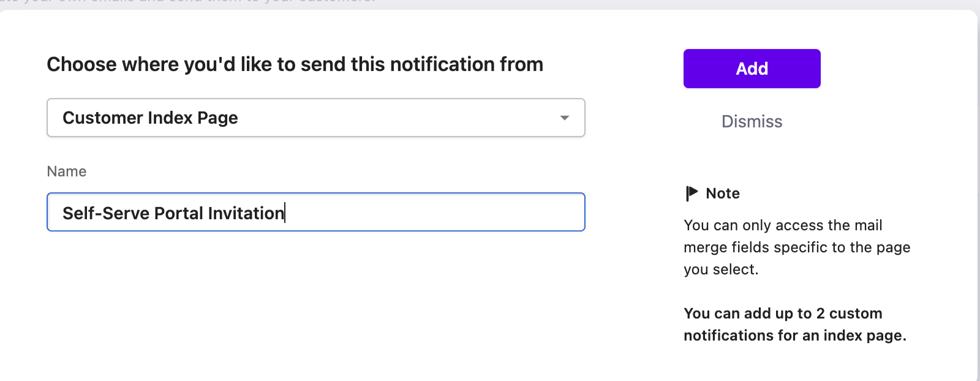Screen dimensions: 980x381
Task: Open the Customer Index Page dropdown
Action: click(315, 118)
